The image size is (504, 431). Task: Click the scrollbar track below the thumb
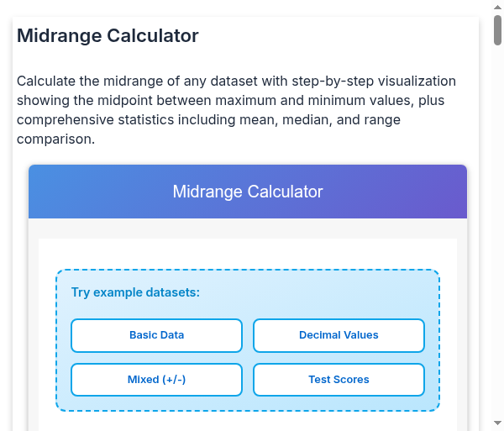coord(497,252)
